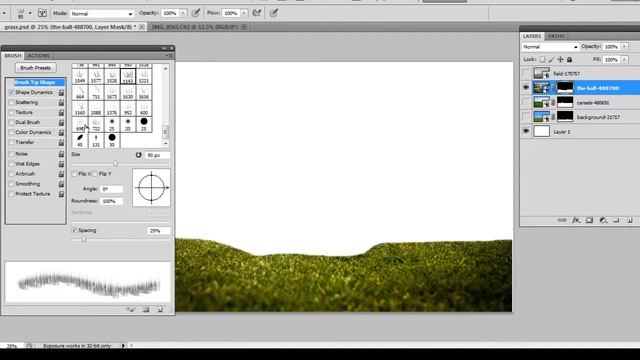Image resolution: width=640 pixels, height=360 pixels.
Task: Choose the grass brush tip labeled 1143
Action: tap(128, 76)
